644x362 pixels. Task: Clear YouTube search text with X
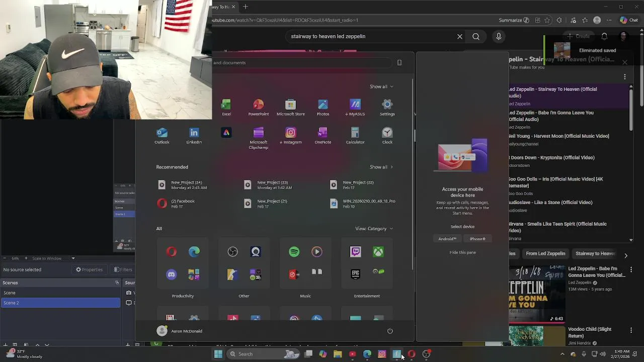pyautogui.click(x=459, y=36)
